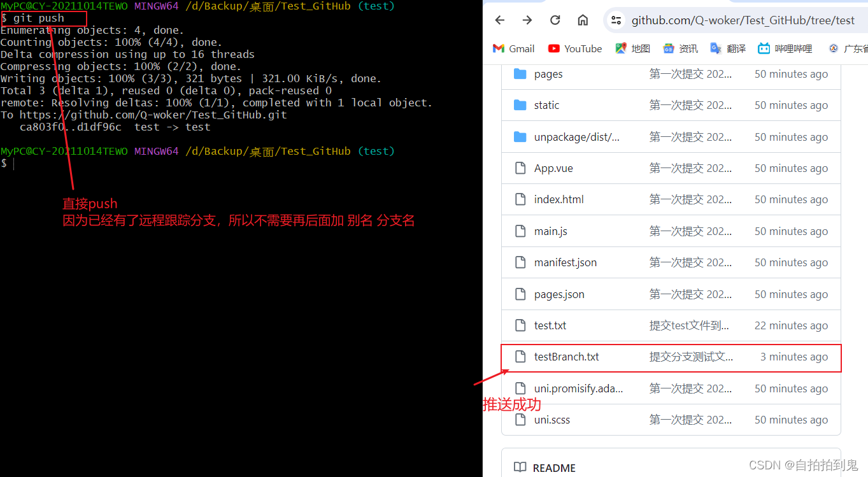This screenshot has height=477, width=868.
Task: Click the empty terminal prompt line
Action: [7, 164]
